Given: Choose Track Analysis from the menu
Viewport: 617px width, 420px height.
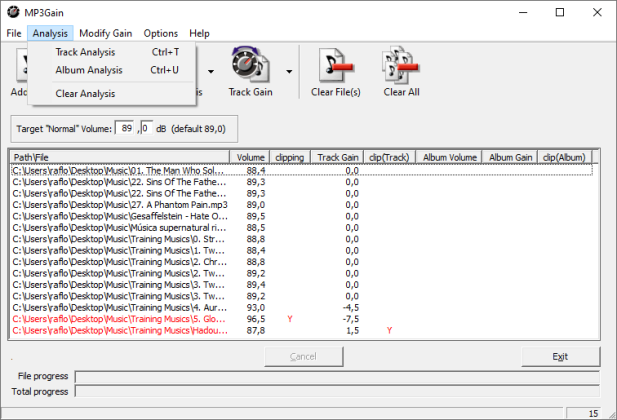Looking at the screenshot, I should click(85, 52).
